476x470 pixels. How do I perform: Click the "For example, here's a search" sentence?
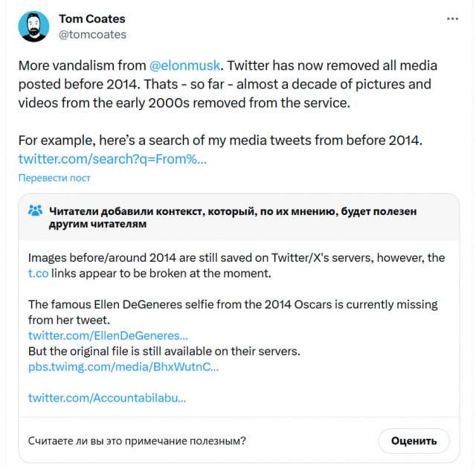pos(221,140)
